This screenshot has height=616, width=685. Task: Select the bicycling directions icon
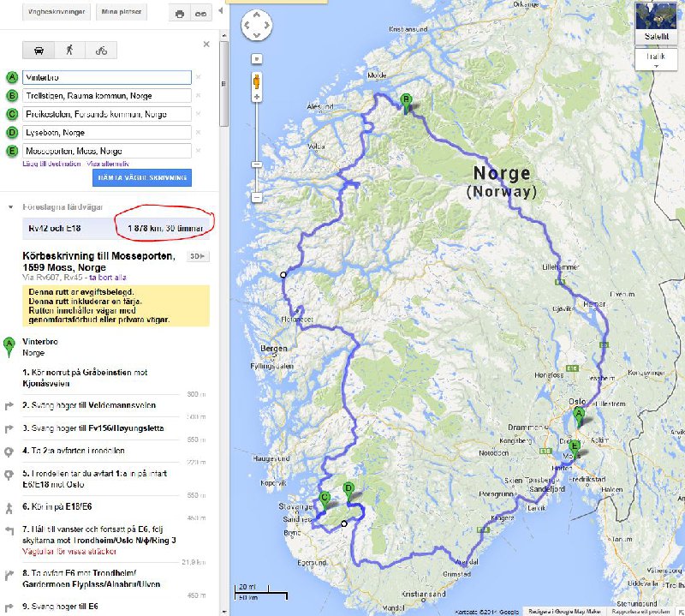click(102, 51)
